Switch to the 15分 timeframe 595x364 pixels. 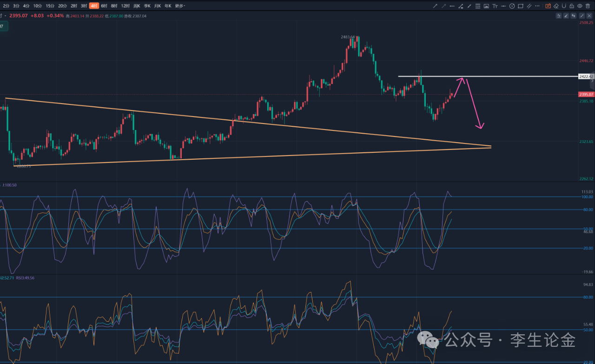click(50, 6)
